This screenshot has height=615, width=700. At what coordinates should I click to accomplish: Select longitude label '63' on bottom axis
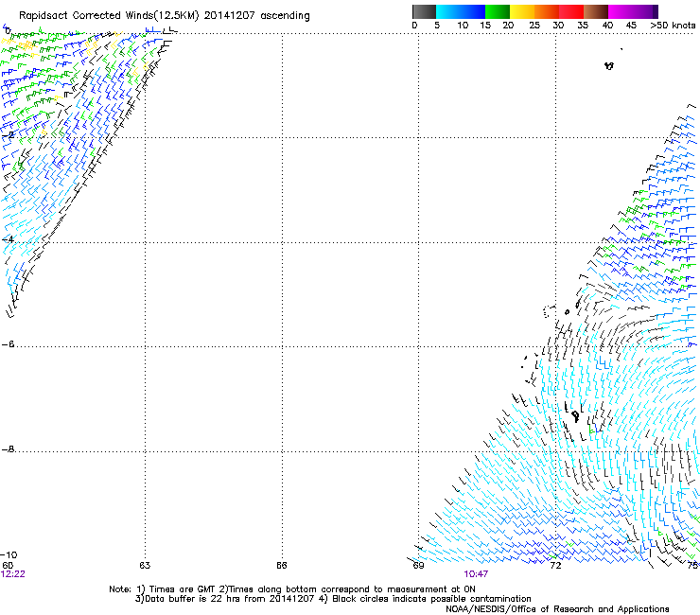(x=145, y=566)
